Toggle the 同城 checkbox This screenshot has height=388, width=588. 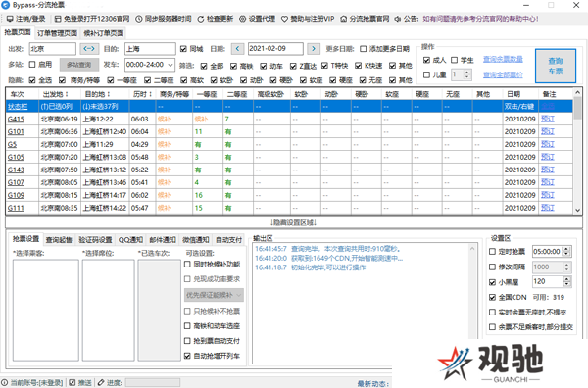coord(183,49)
